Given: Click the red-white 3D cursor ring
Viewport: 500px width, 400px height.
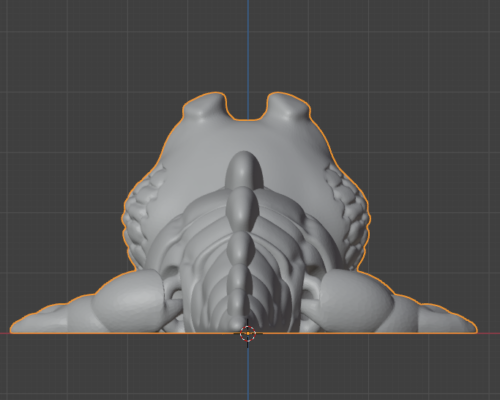Looking at the screenshot, I should coord(248,334).
